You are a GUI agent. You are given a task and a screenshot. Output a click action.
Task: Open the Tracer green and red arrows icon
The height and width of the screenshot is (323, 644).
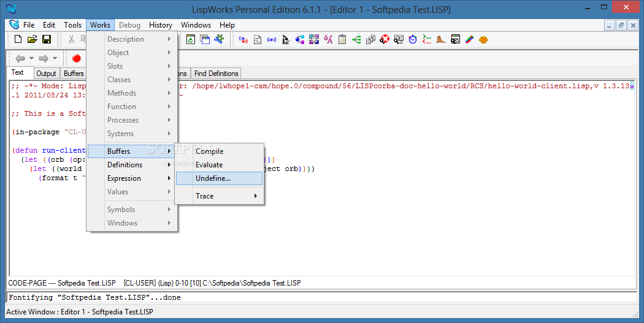(x=427, y=39)
